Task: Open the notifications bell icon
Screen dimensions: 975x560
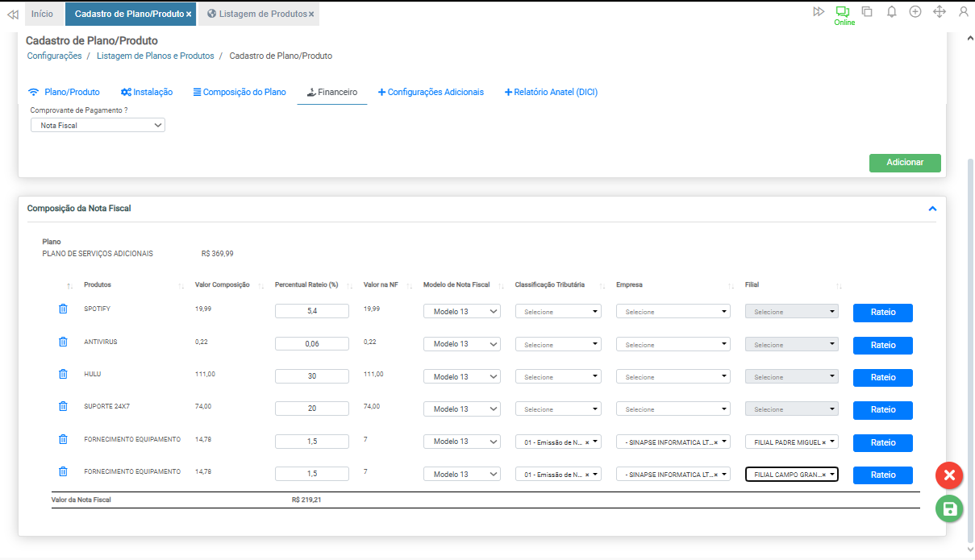Action: (891, 12)
